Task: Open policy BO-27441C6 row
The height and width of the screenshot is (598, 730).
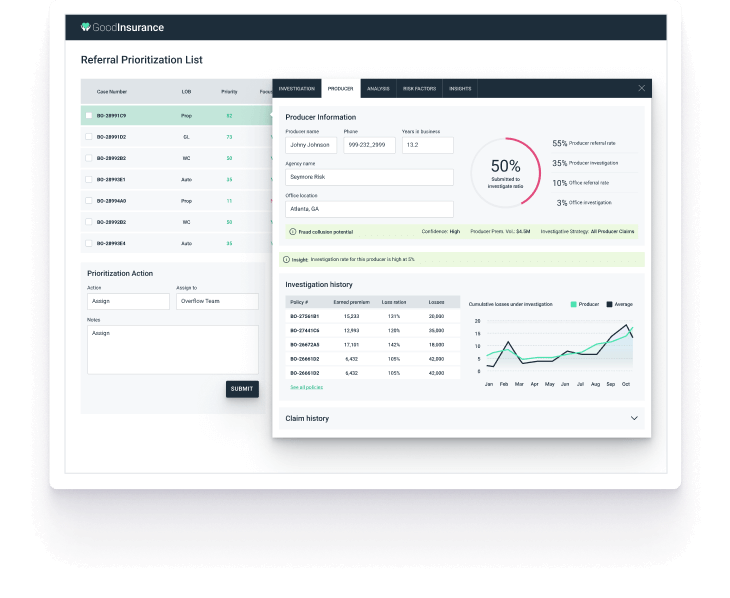Action: pyautogui.click(x=372, y=331)
